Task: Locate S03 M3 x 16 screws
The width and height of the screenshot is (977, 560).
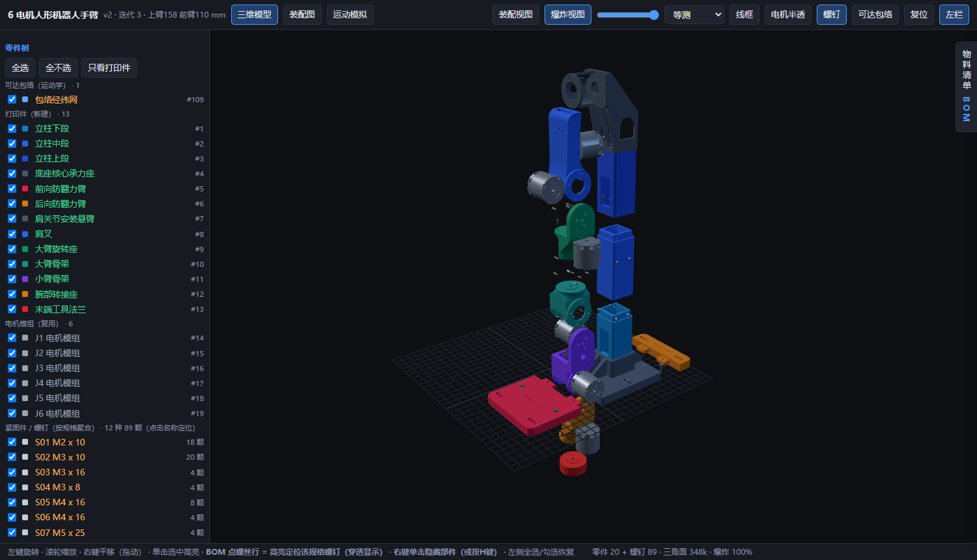Action: [x=60, y=472]
